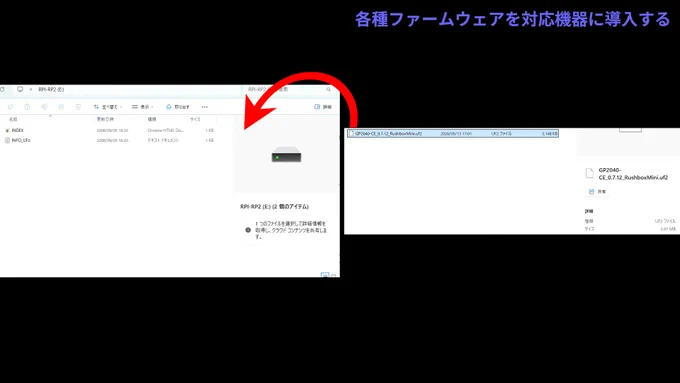Click the drive icon in the preview pane
The height and width of the screenshot is (383, 680).
click(x=286, y=155)
